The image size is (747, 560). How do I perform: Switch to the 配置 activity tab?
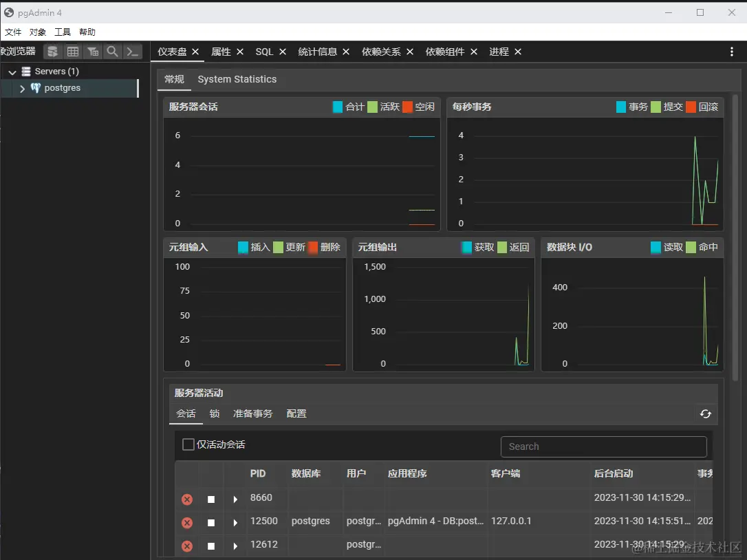(296, 413)
